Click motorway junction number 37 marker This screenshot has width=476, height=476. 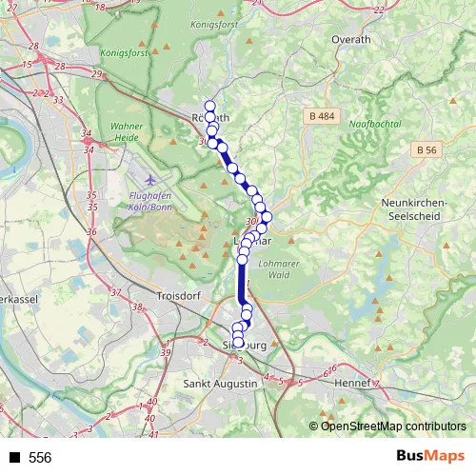tap(116, 292)
